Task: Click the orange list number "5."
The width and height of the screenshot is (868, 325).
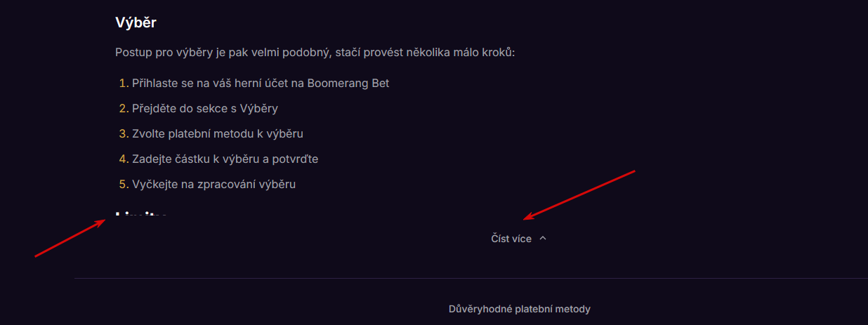Action: 124,185
